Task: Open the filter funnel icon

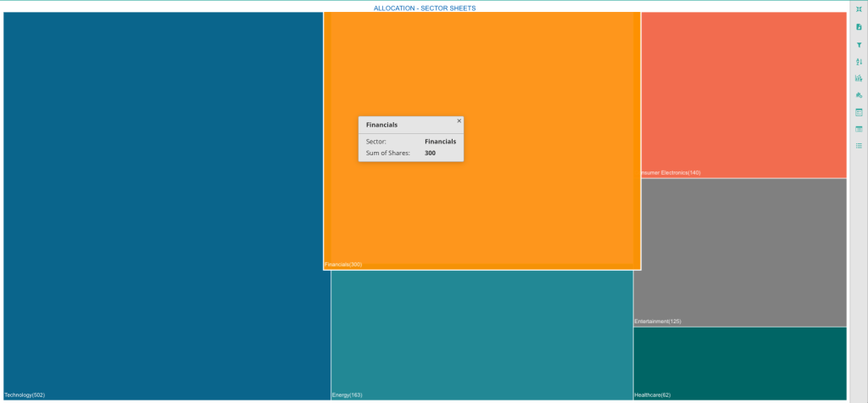Action: [x=859, y=44]
